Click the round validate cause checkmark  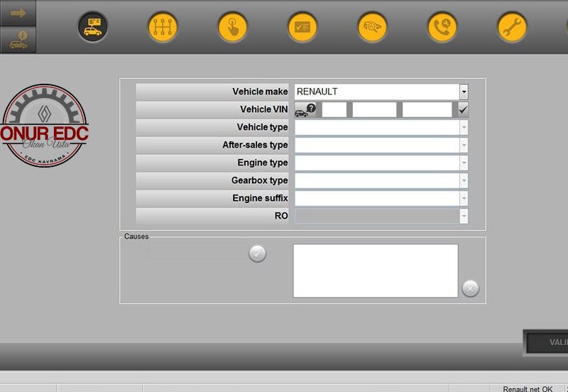click(258, 254)
